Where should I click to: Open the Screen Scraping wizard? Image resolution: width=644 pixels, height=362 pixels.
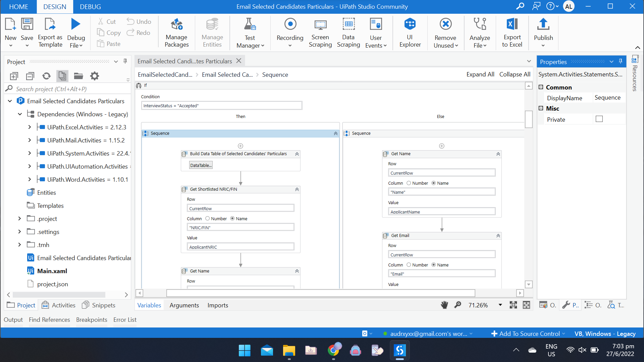320,33
